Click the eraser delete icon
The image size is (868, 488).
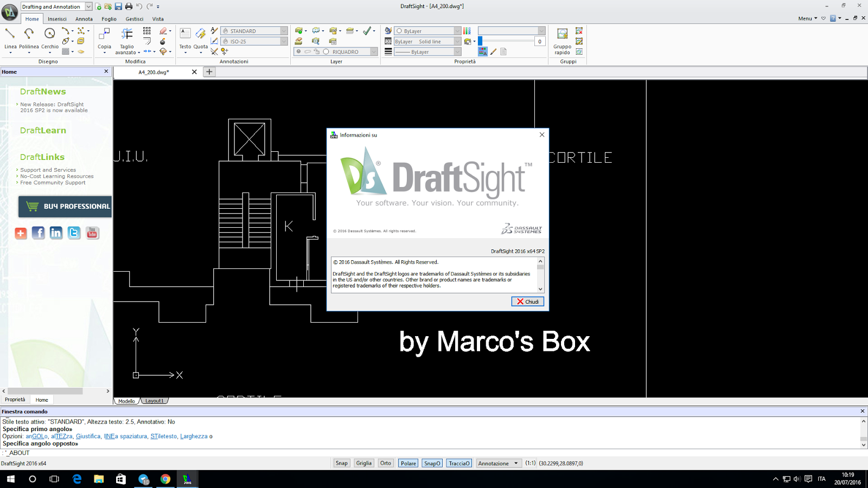point(163,31)
